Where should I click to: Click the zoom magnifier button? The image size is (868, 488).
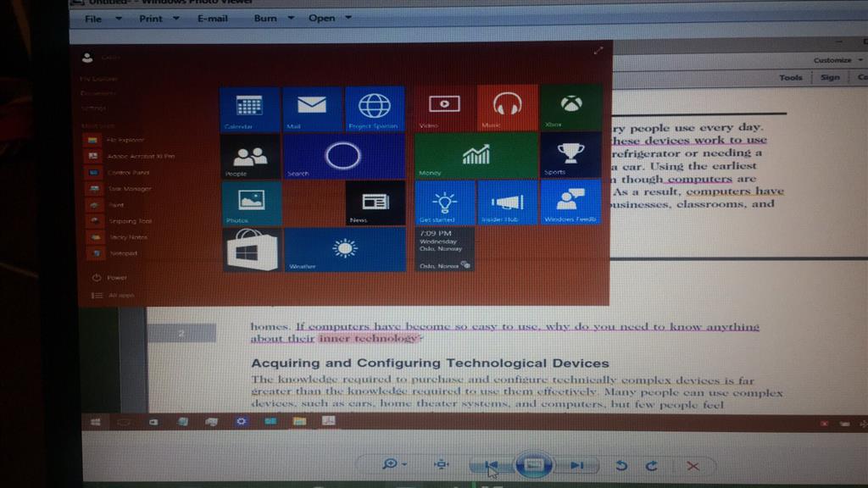[390, 463]
